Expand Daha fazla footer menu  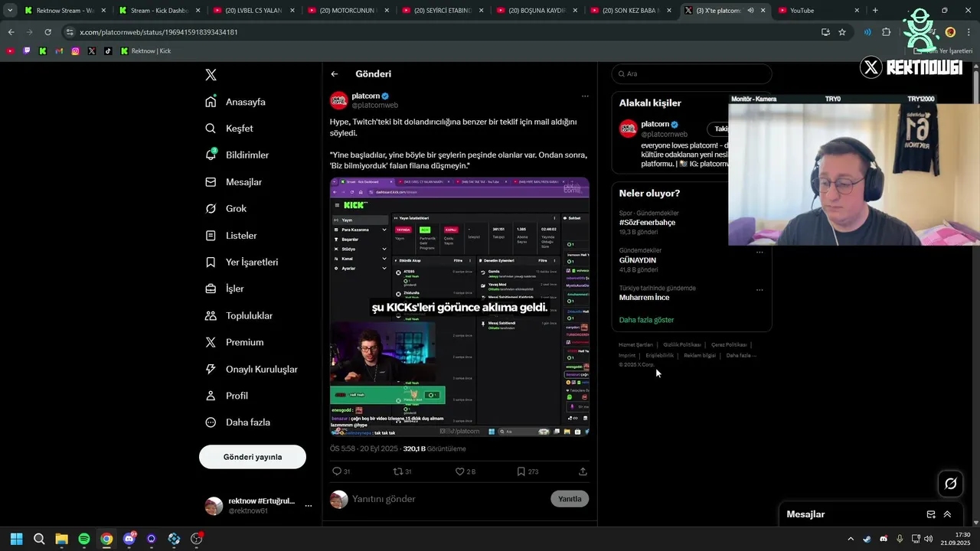741,356
